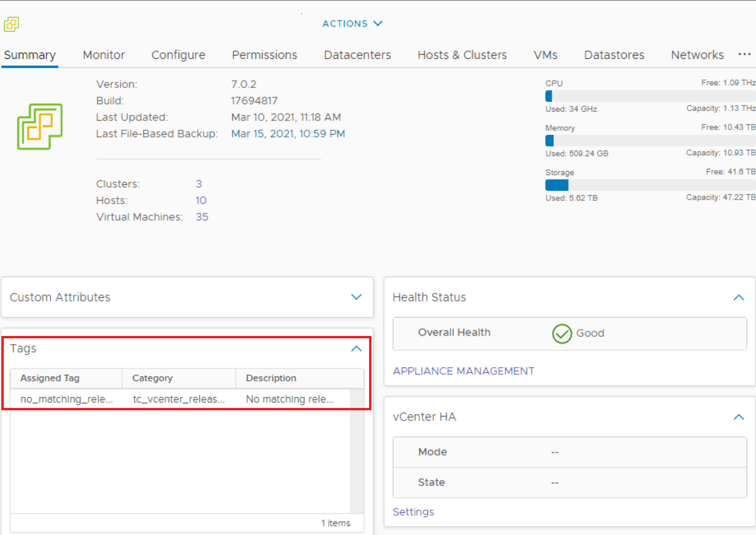Click the vCenter server logo icon
This screenshot has width=756, height=535.
point(39,127)
